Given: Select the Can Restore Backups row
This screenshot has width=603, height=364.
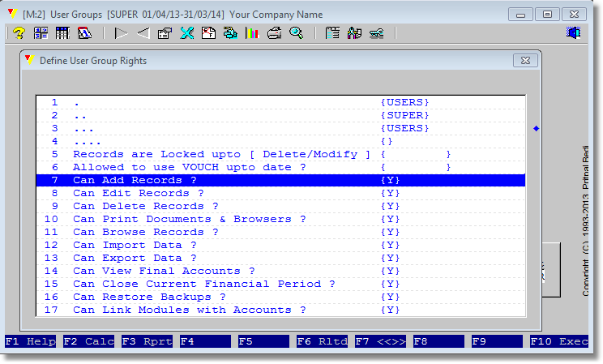Looking at the screenshot, I should coord(280,297).
